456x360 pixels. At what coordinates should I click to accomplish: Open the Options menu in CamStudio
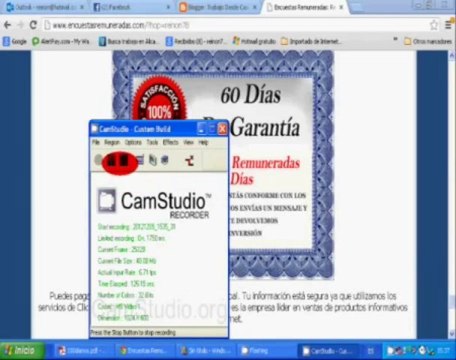point(133,142)
